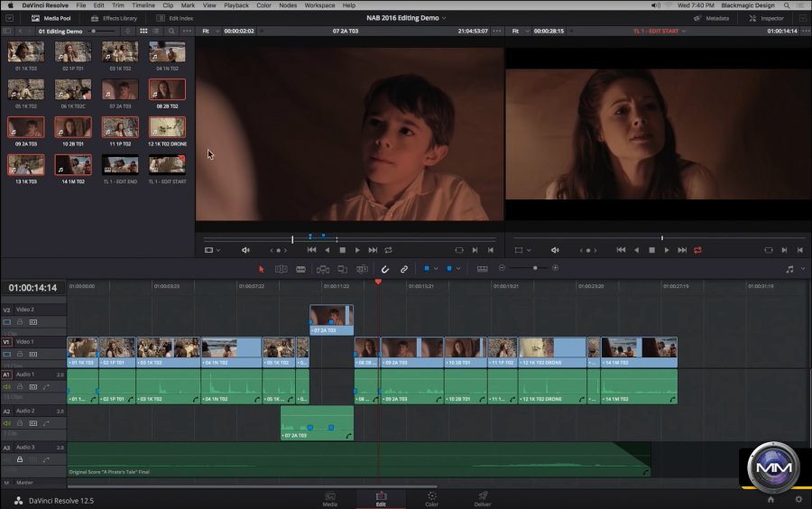Switch to the Deliver page tab
812x509 pixels.
click(x=482, y=499)
